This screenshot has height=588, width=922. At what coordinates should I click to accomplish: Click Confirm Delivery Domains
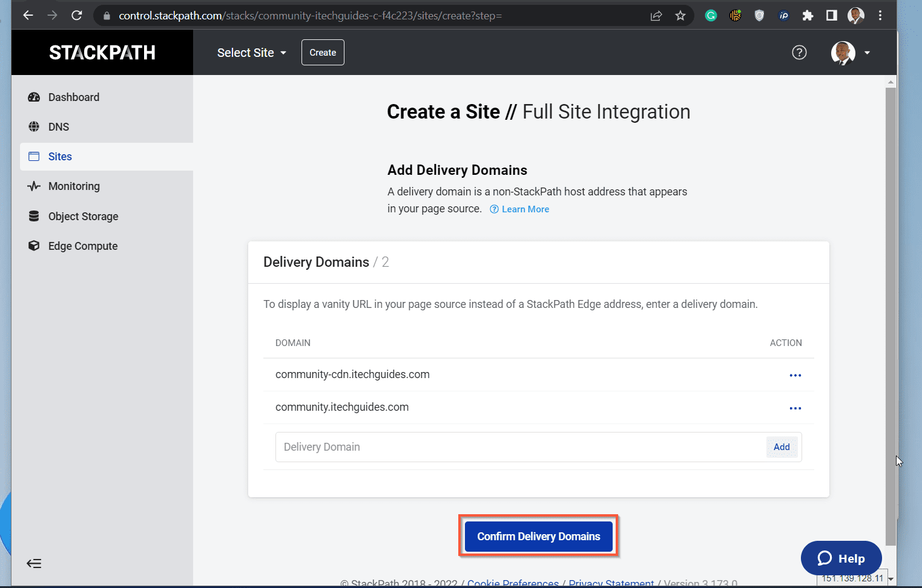tap(539, 537)
